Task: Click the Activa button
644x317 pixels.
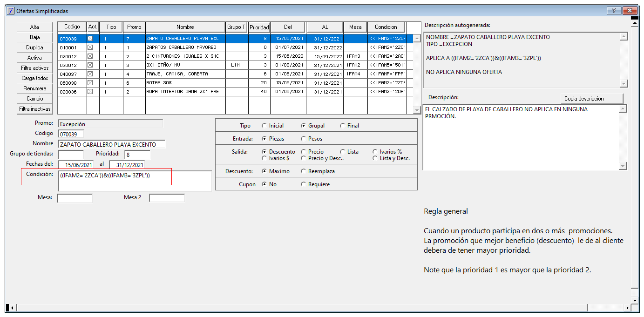Action: pos(34,58)
